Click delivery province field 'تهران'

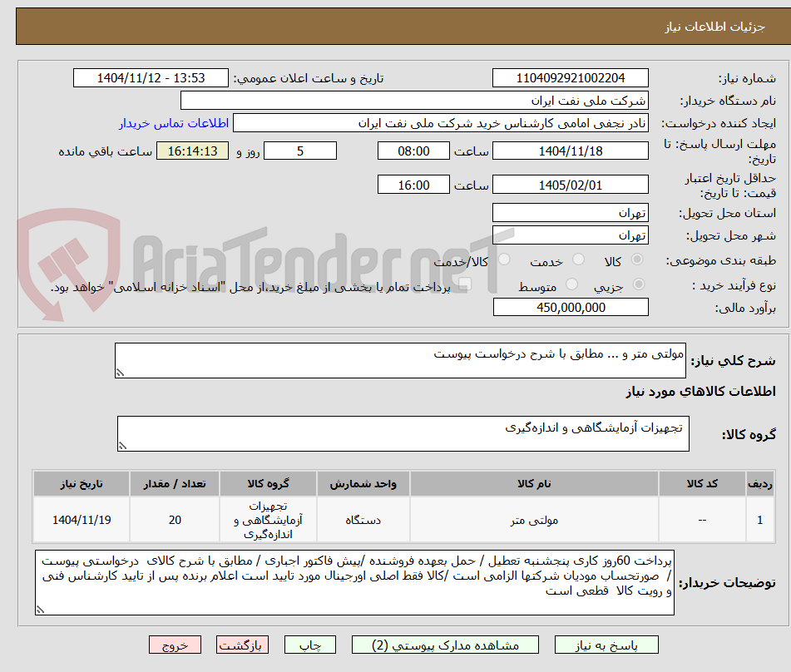pyautogui.click(x=570, y=213)
